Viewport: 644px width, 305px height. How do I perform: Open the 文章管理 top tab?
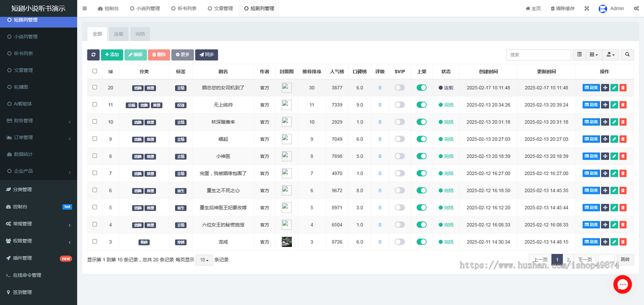click(220, 9)
